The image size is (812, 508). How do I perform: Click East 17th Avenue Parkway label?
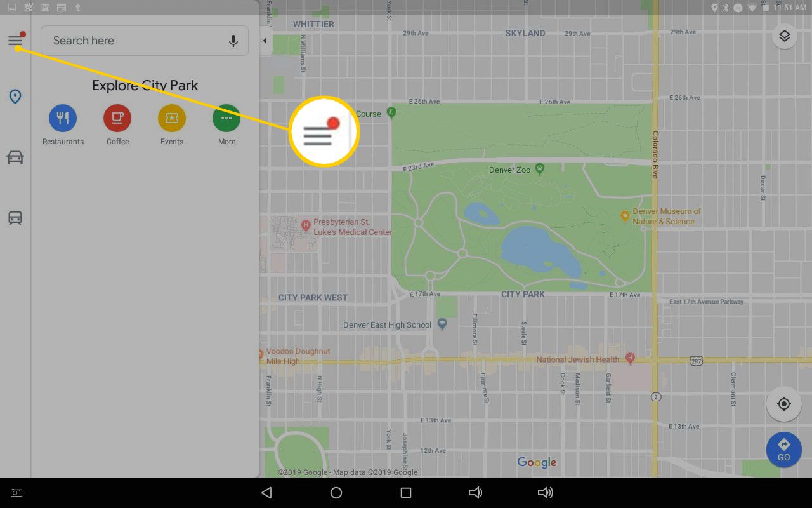click(706, 302)
